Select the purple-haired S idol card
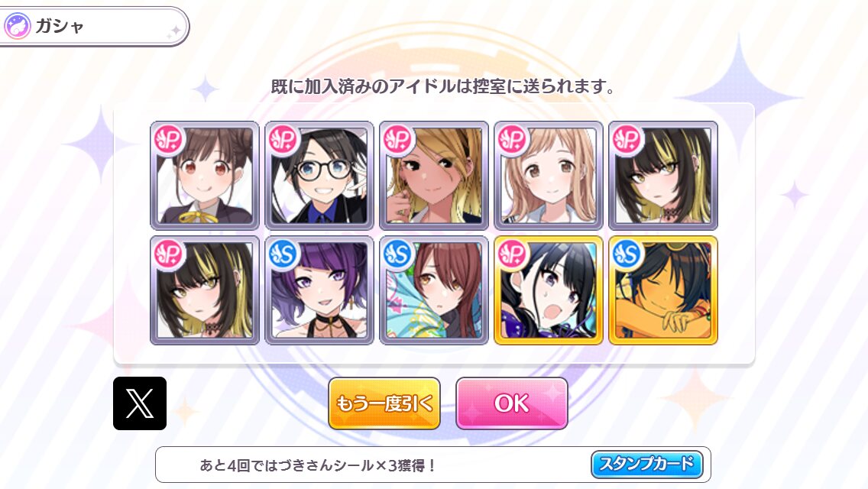 319,290
